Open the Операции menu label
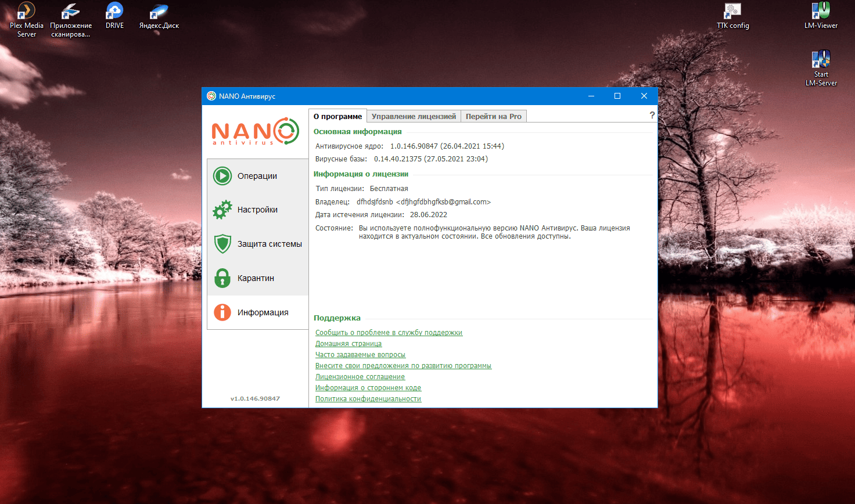855x504 pixels. [257, 176]
